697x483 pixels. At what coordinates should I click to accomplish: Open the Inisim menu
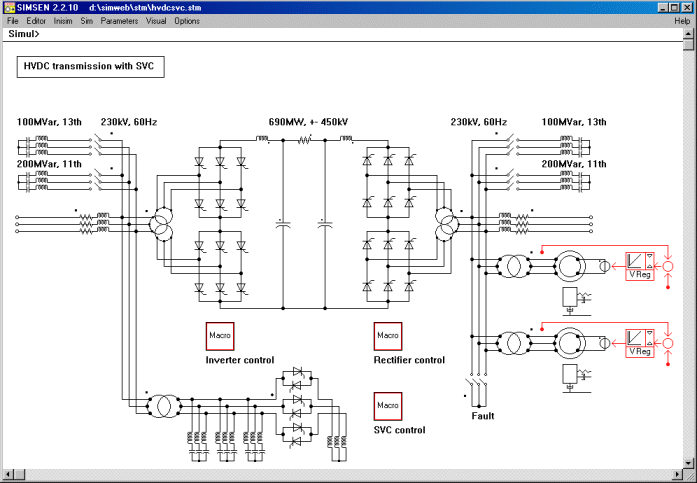click(x=63, y=21)
